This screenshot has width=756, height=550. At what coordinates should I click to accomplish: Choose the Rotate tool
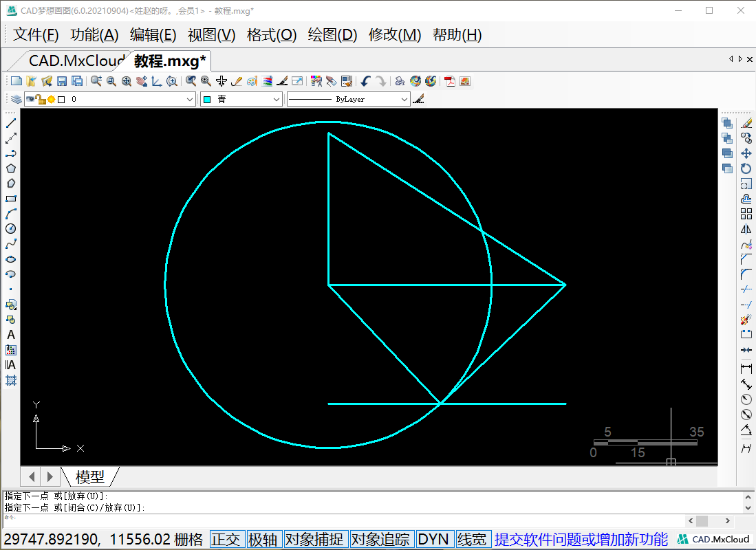(x=746, y=168)
